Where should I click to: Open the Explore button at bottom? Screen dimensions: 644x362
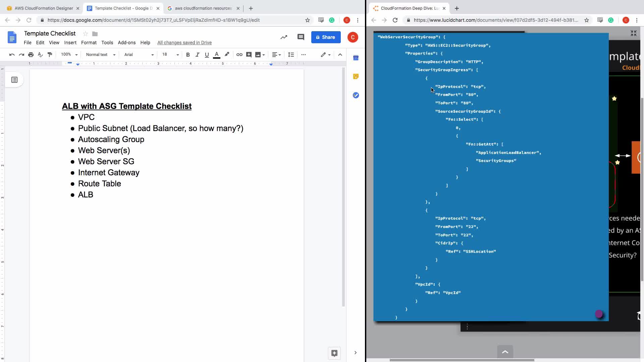click(334, 353)
